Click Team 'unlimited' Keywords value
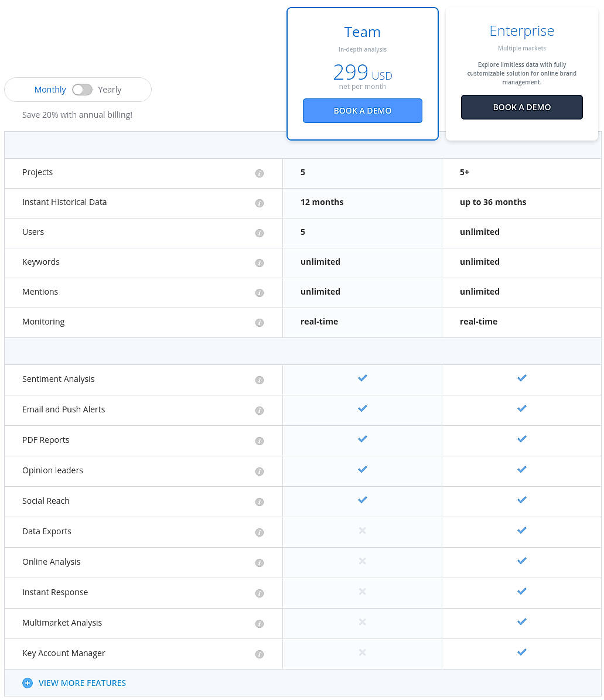The width and height of the screenshot is (604, 700). pyautogui.click(x=320, y=262)
